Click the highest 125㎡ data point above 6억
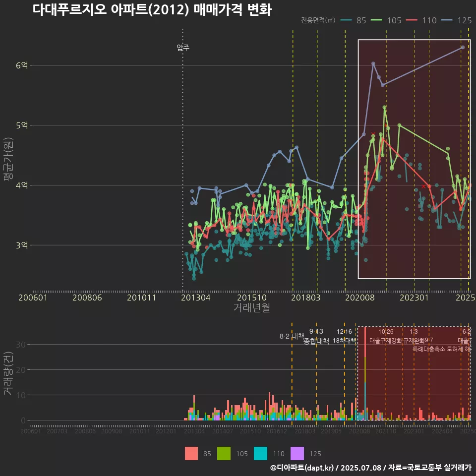Screen dimensions: 476x476 coord(463,48)
